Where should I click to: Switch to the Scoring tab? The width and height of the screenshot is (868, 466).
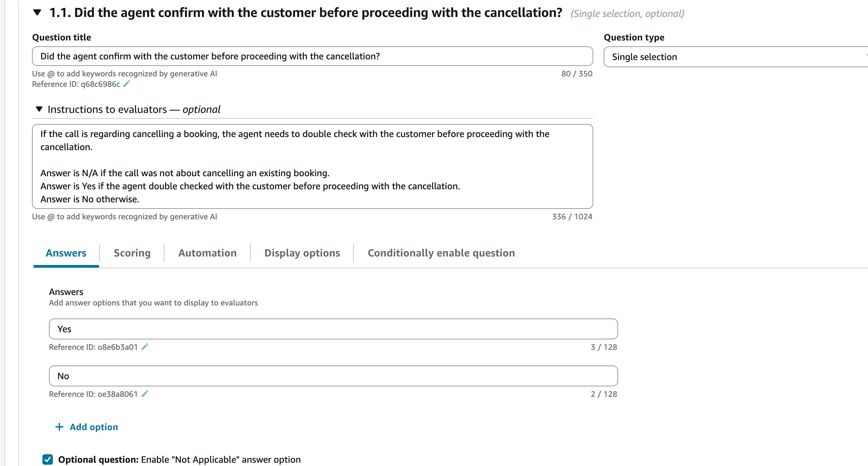pos(132,253)
